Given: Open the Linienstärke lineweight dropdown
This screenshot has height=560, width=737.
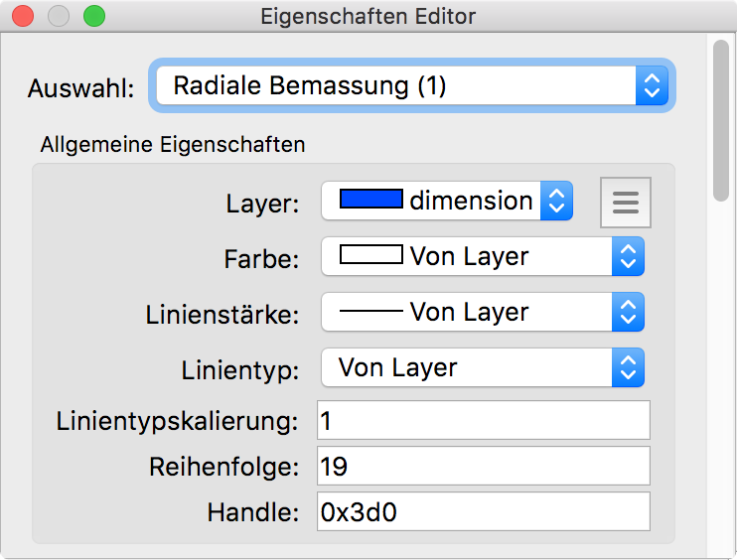Looking at the screenshot, I should coord(483,313).
